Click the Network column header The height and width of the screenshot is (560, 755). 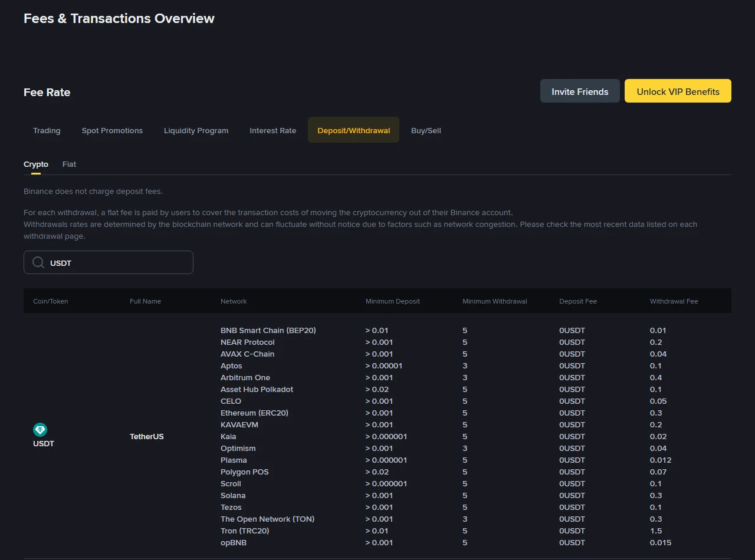coord(234,301)
